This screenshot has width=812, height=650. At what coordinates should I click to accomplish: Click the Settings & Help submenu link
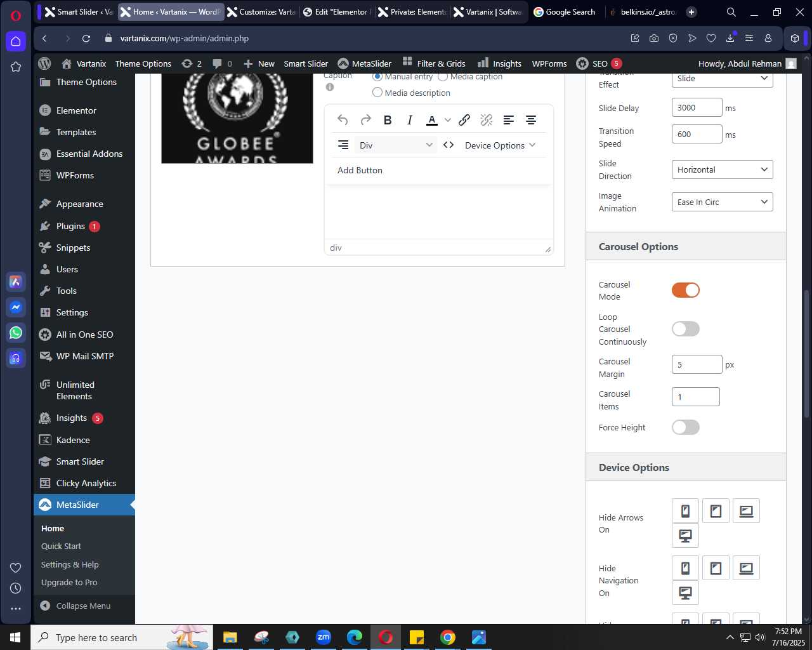pos(70,564)
